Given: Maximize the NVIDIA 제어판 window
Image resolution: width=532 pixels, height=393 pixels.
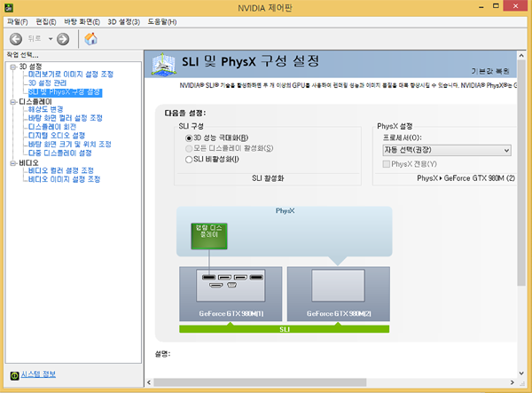Looking at the screenshot, I should pyautogui.click(x=496, y=6).
